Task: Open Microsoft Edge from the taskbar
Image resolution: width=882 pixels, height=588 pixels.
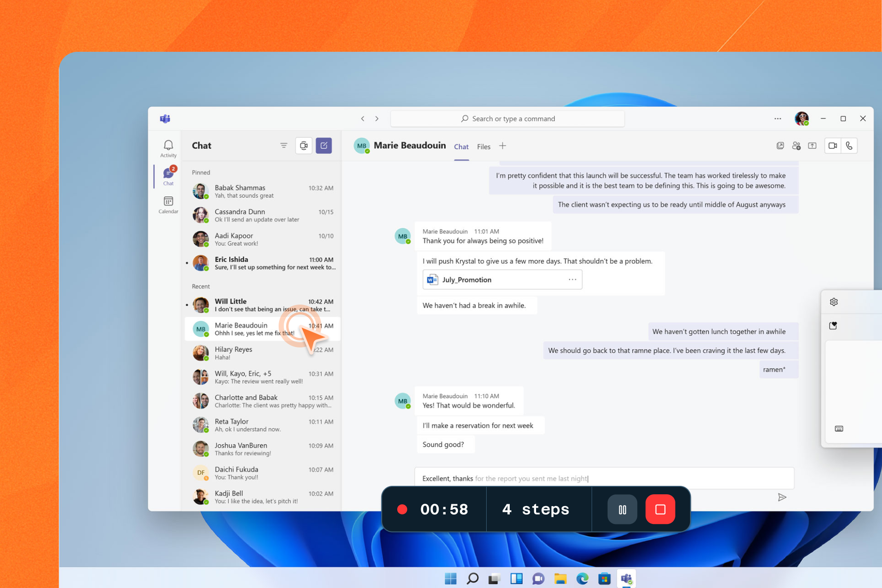Action: 582,579
